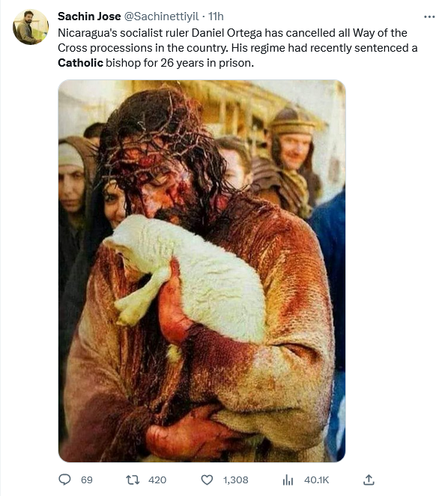Screen dimensions: 448x496
Task: Like the tweet with the heart icon
Action: [x=207, y=480]
